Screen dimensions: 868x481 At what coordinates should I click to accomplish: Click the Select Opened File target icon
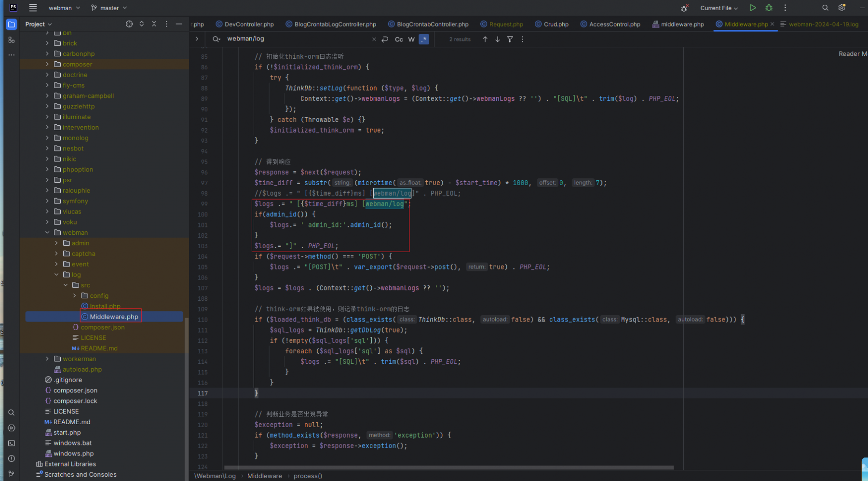click(x=129, y=24)
